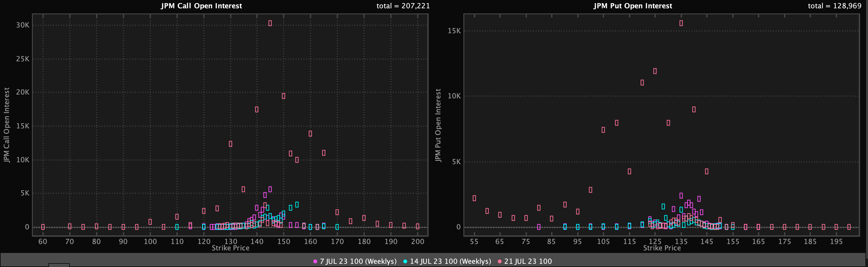Click the Strike Price label under put chart

[662, 248]
